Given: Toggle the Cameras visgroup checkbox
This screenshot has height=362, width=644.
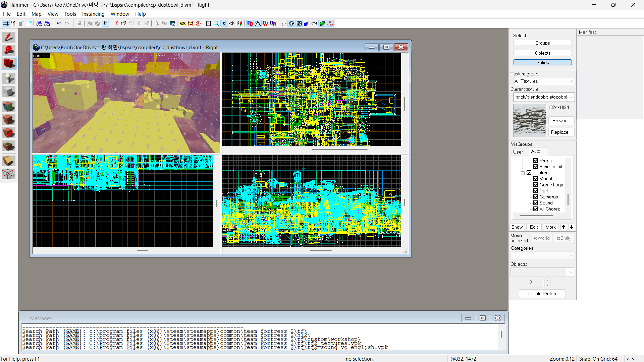Looking at the screenshot, I should pyautogui.click(x=535, y=197).
